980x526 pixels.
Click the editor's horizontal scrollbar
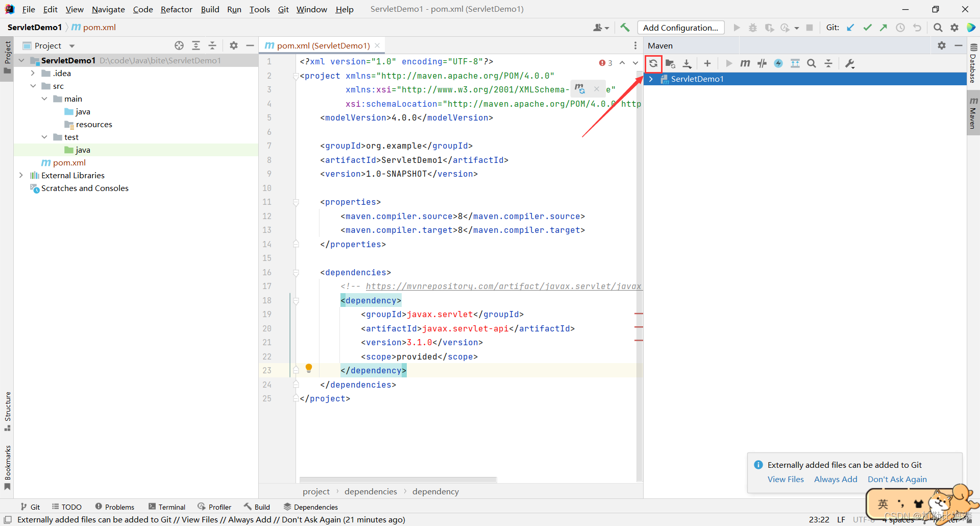[398, 480]
